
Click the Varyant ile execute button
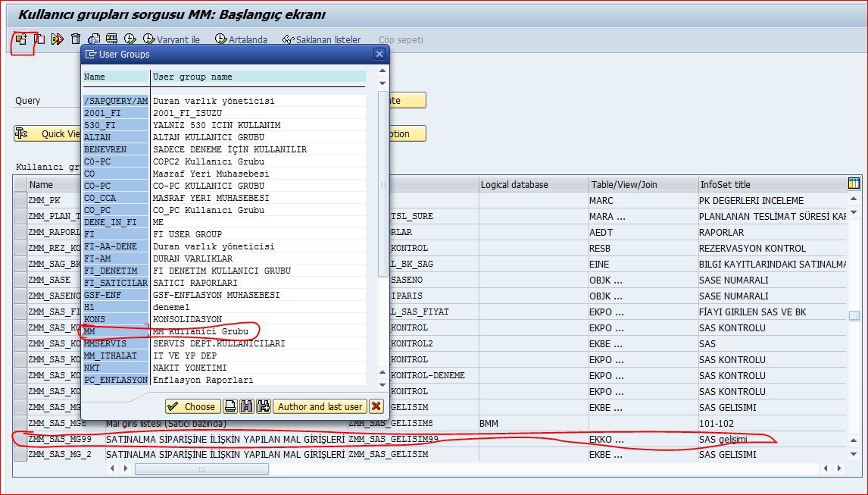[172, 39]
